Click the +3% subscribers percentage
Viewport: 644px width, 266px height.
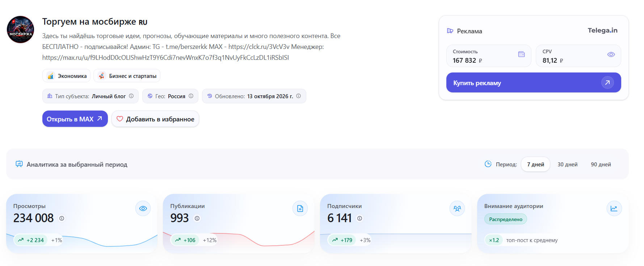pos(365,240)
